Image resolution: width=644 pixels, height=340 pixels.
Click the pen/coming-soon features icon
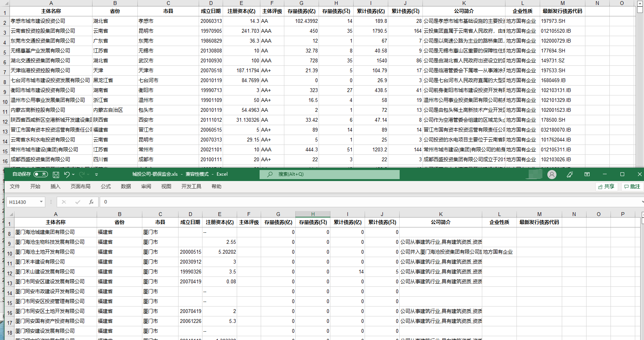point(570,174)
